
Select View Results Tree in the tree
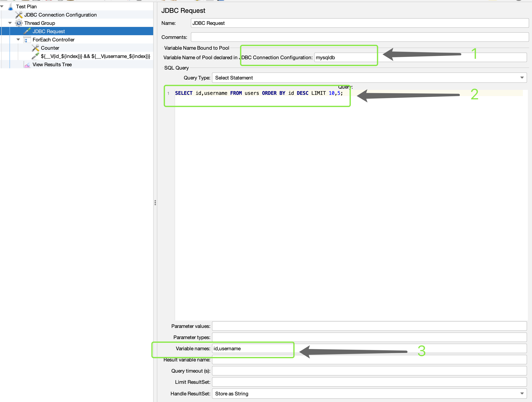coord(52,65)
